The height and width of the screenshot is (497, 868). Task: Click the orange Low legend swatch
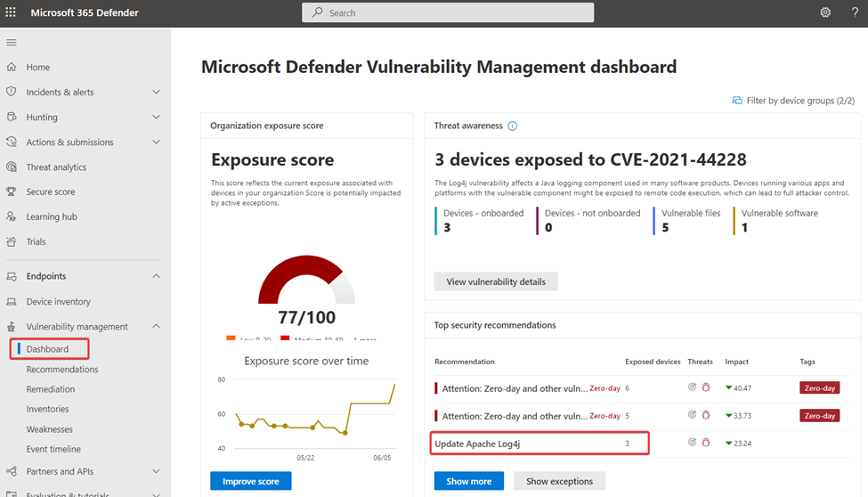231,338
